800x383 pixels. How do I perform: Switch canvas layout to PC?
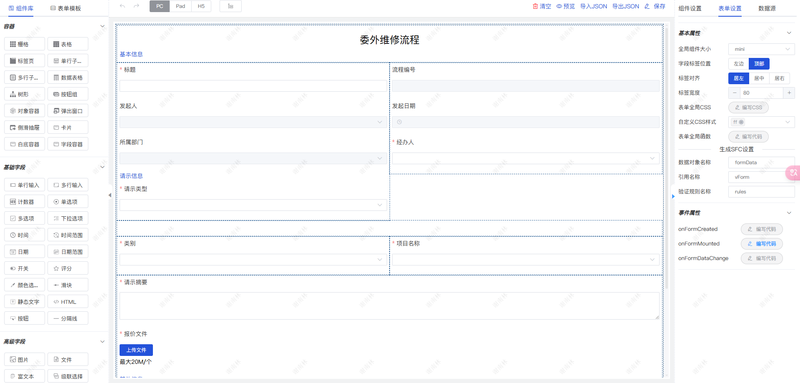click(160, 6)
